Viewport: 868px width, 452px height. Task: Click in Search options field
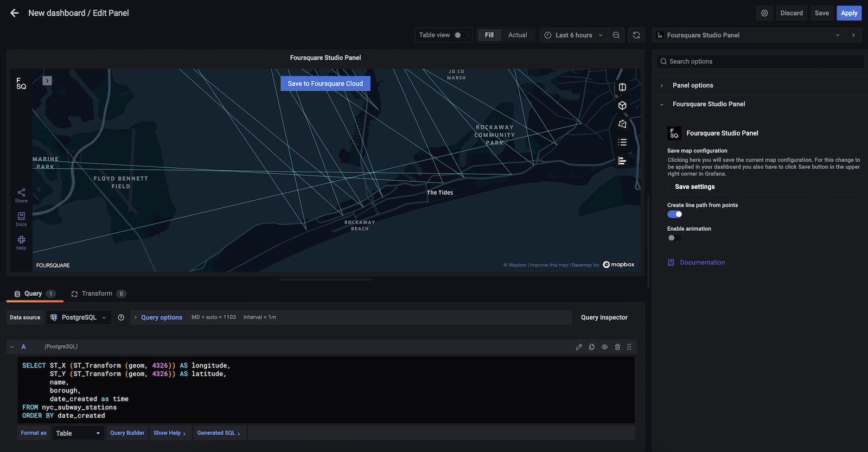(x=760, y=61)
